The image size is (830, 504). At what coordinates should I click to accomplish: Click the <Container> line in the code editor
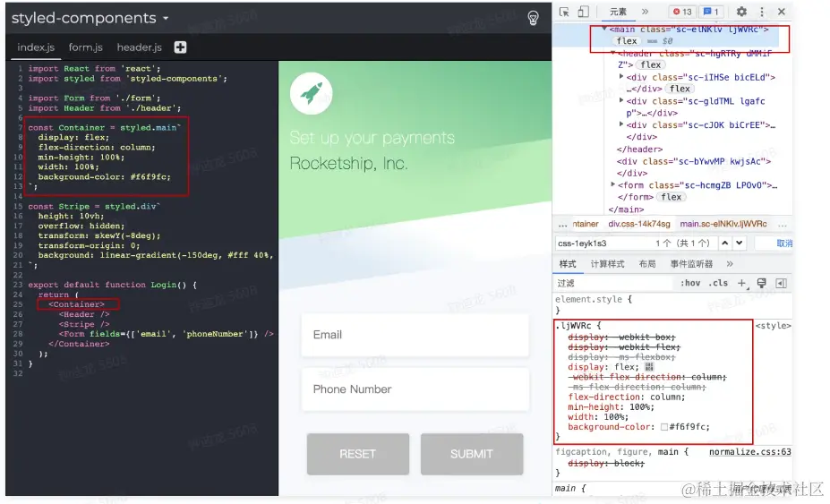[x=76, y=304]
